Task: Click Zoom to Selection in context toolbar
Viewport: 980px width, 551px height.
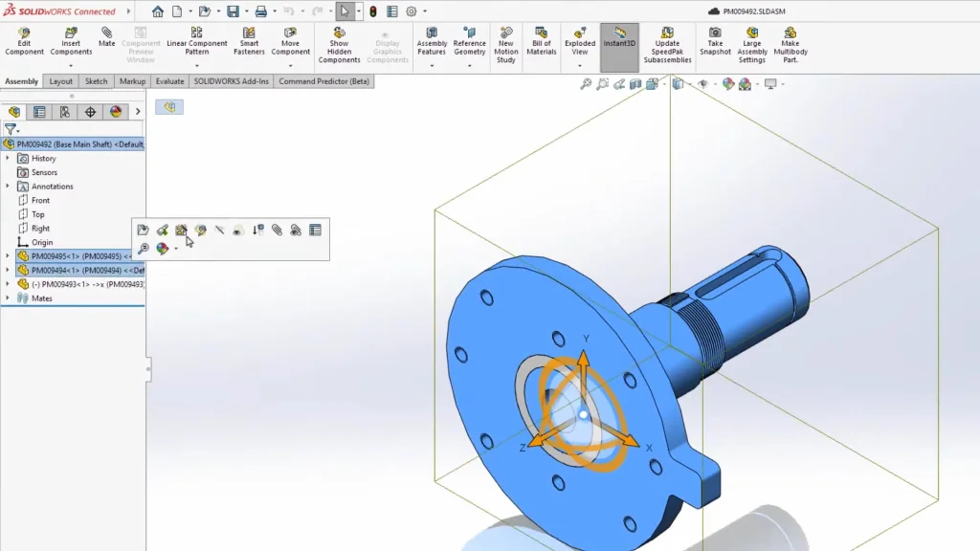Action: (143, 249)
